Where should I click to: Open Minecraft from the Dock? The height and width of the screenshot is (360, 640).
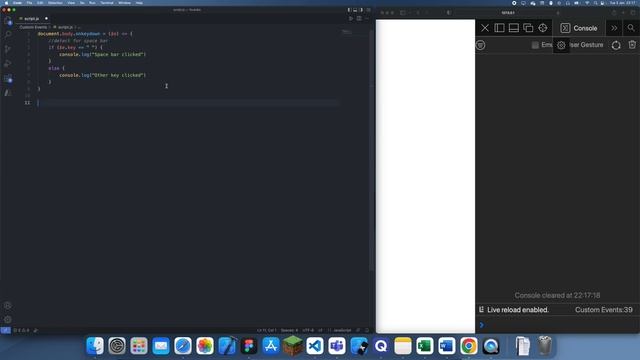coord(293,346)
